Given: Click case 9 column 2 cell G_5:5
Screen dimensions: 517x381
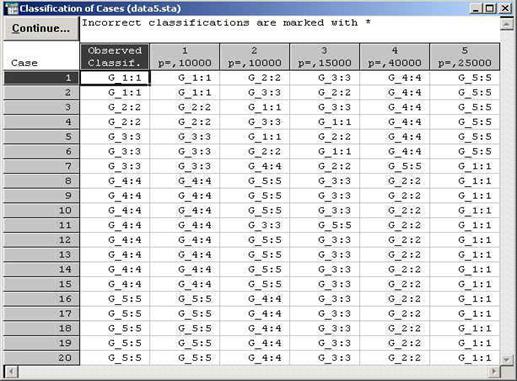Looking at the screenshot, I should click(255, 196).
